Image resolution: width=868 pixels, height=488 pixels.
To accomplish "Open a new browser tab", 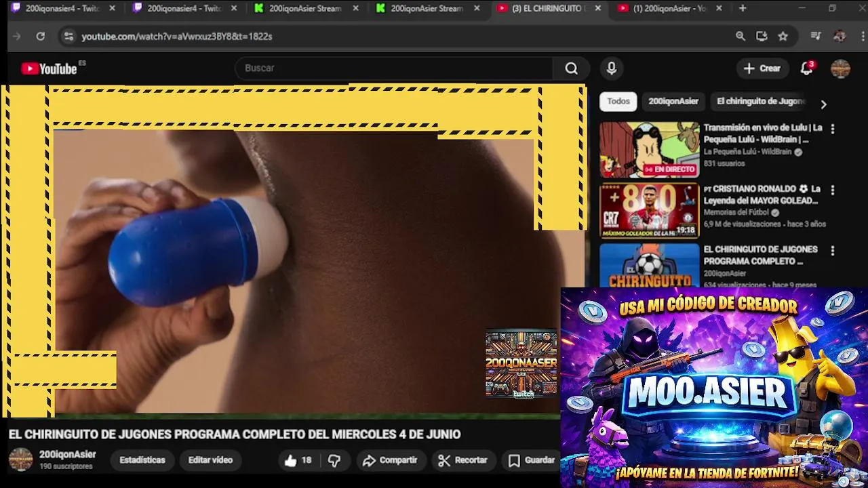I will click(743, 8).
